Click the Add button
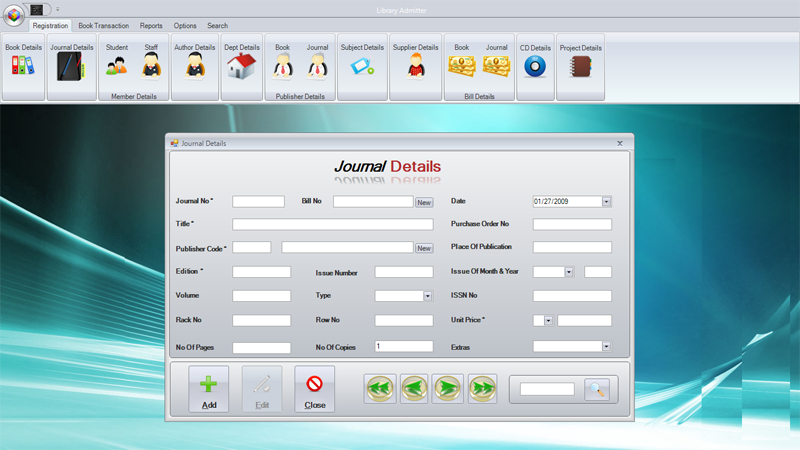 (x=208, y=389)
